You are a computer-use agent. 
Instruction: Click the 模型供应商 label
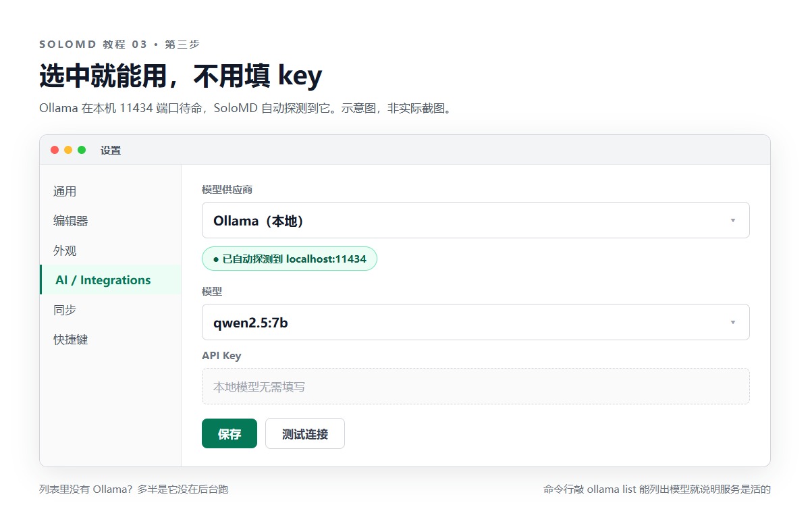point(227,190)
